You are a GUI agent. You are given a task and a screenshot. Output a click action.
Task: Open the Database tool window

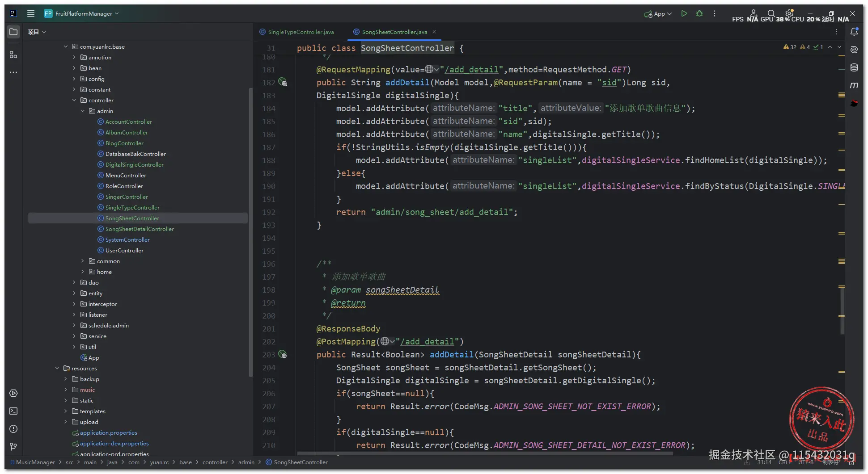coord(854,67)
